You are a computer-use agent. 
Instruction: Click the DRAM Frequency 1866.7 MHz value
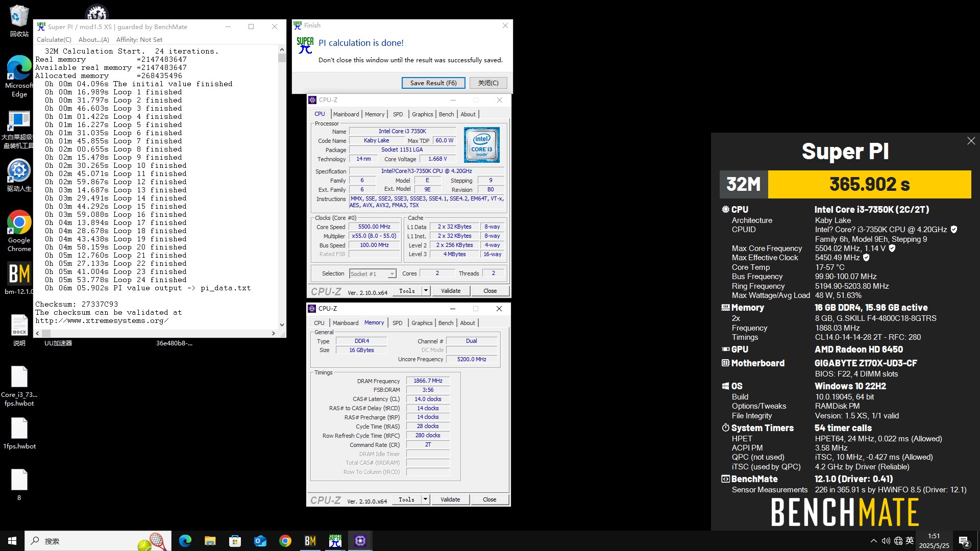pos(428,381)
